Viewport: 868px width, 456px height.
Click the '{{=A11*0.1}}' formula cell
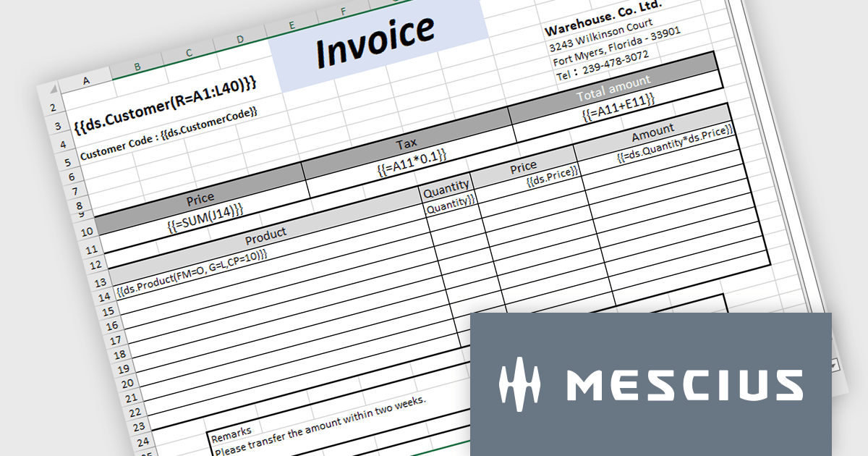pyautogui.click(x=411, y=161)
